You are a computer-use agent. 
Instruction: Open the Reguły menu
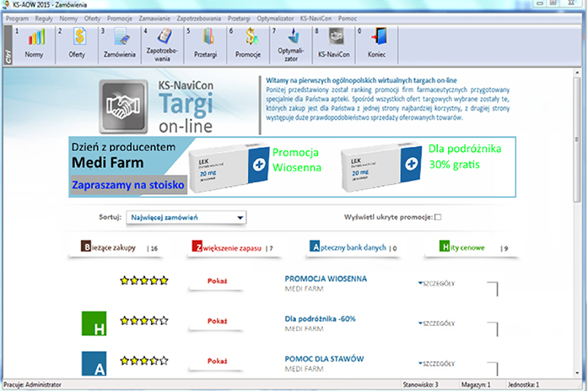(44, 19)
